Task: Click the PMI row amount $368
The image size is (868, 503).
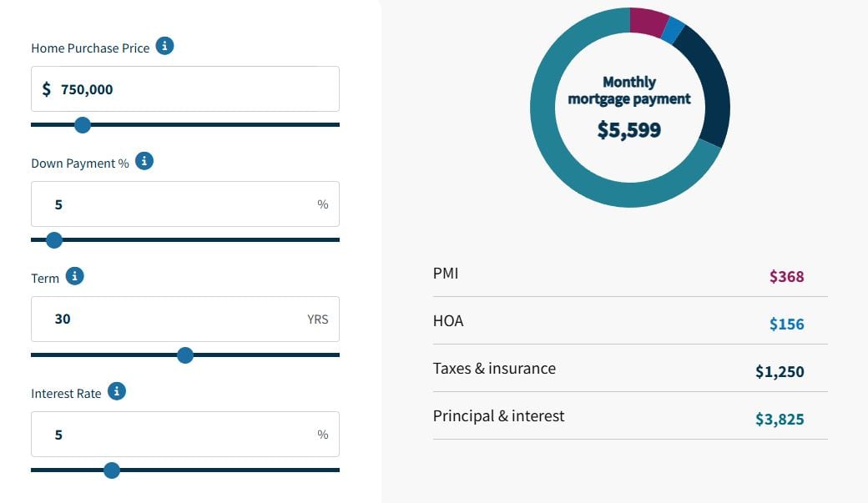Action: click(786, 277)
